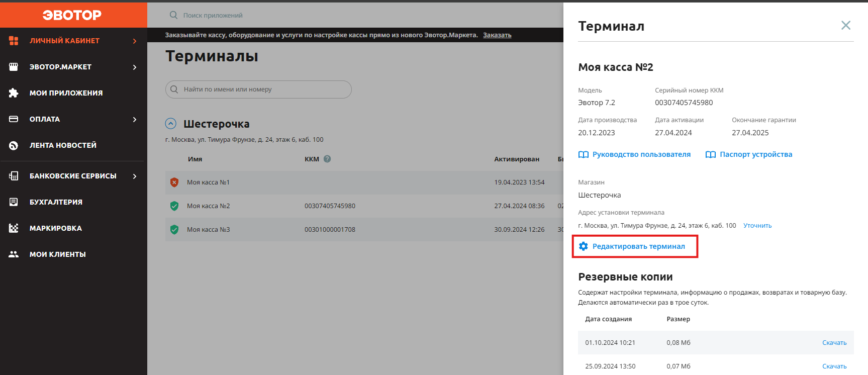Viewport: 868px width, 375px height.
Task: Click Уточнить next to terminal address
Action: [x=757, y=226]
